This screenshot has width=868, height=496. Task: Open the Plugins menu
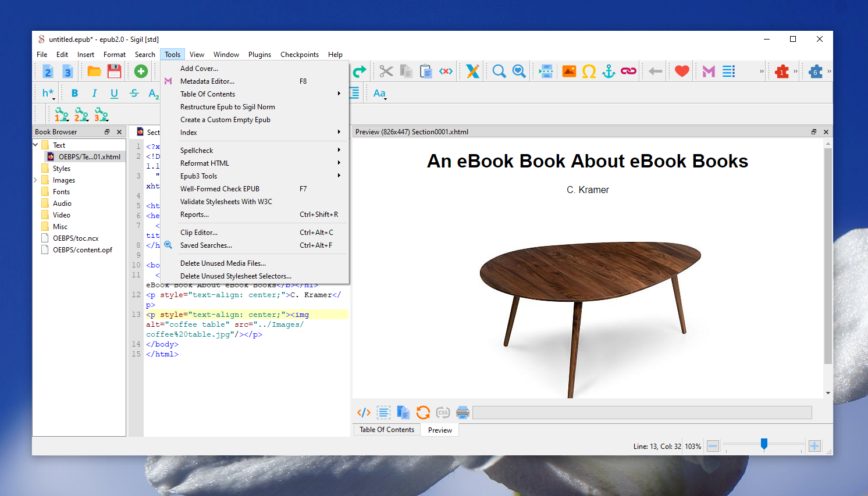click(259, 55)
